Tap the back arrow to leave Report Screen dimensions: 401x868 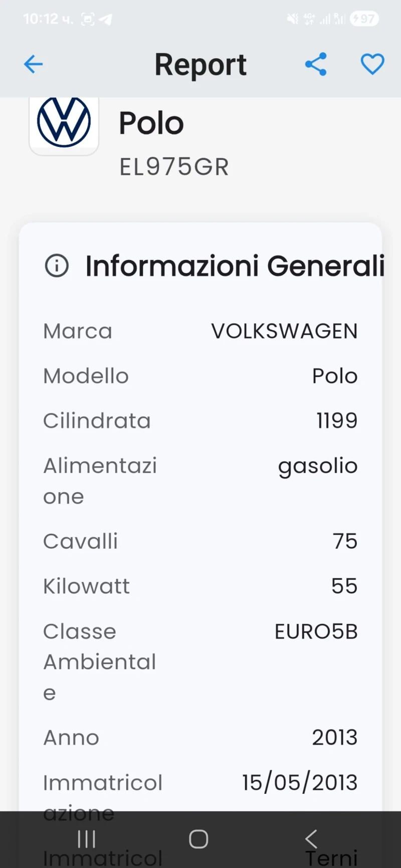[33, 64]
